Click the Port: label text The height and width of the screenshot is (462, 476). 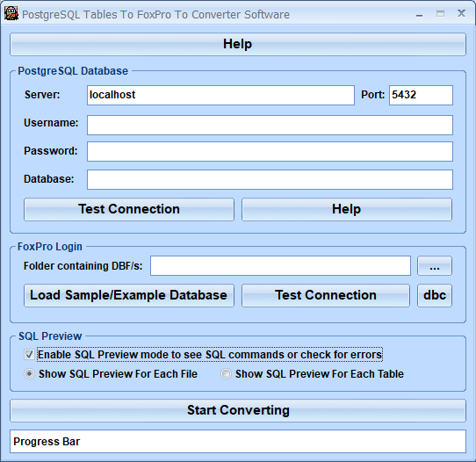click(x=372, y=95)
